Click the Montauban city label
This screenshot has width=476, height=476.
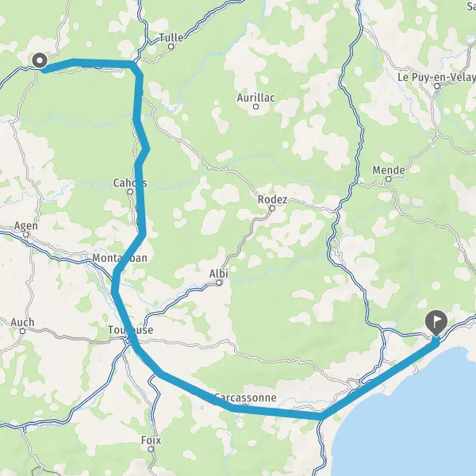click(x=120, y=258)
